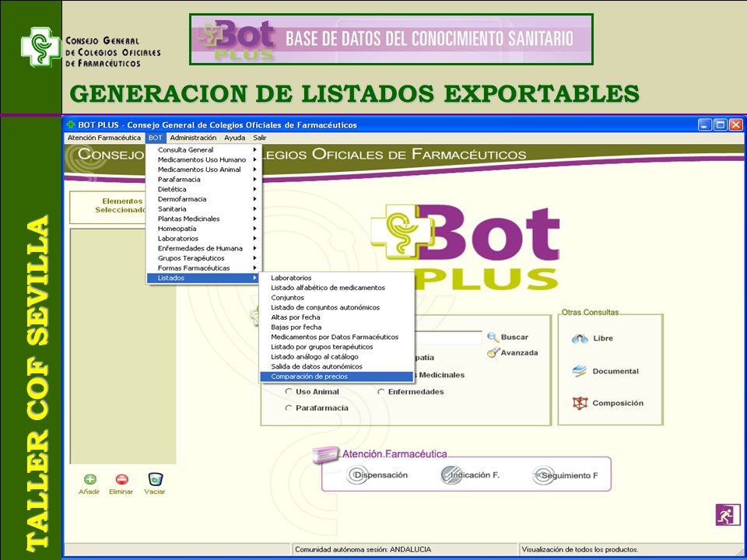
Task: Maximize the BOT PLUS window
Action: point(721,124)
